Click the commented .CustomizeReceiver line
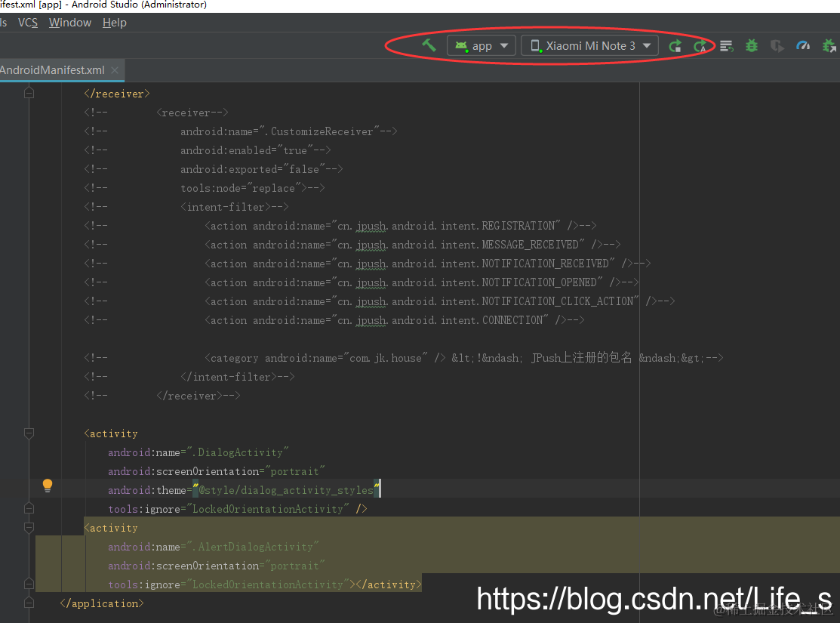The image size is (840, 623). [241, 131]
